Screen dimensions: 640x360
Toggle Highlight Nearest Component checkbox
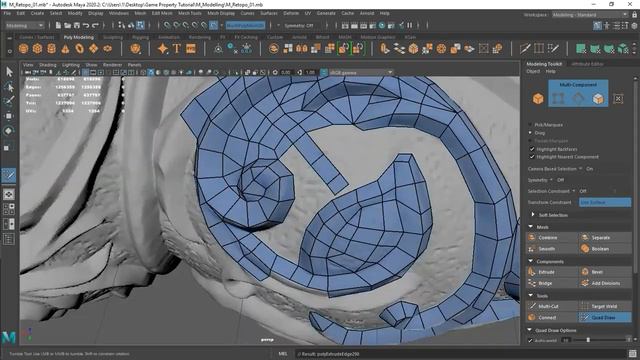point(532,157)
